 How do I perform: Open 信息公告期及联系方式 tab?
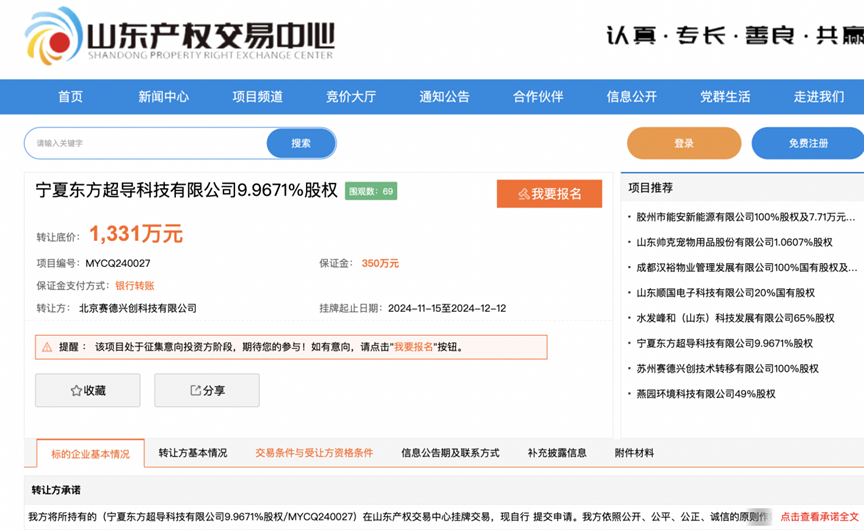(x=450, y=453)
